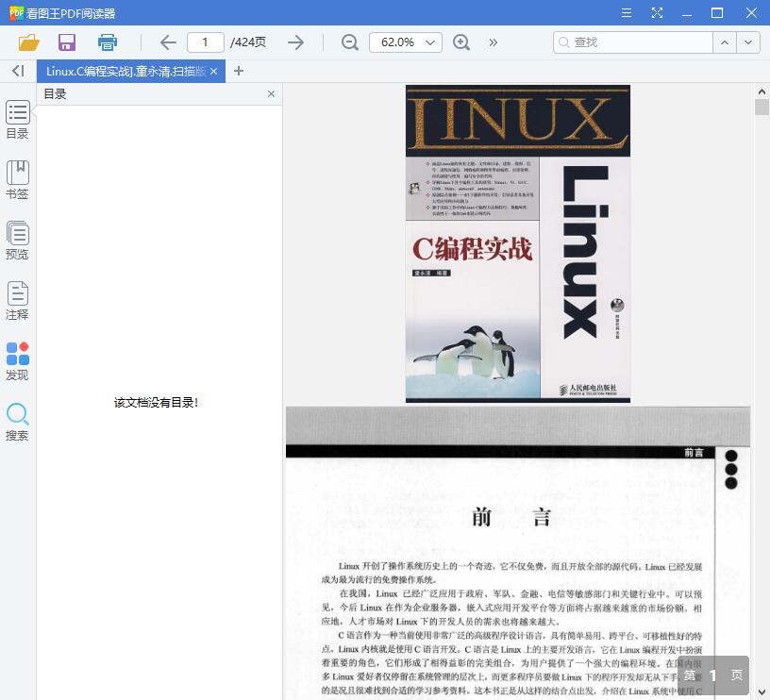Zoom in using the plus magnifier
This screenshot has height=700, width=770.
pos(461,42)
